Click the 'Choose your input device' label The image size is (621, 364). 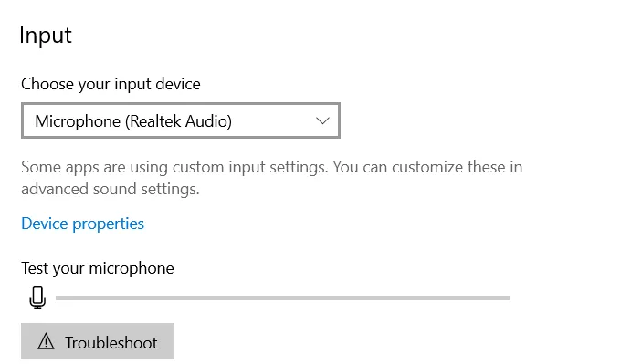tap(111, 84)
